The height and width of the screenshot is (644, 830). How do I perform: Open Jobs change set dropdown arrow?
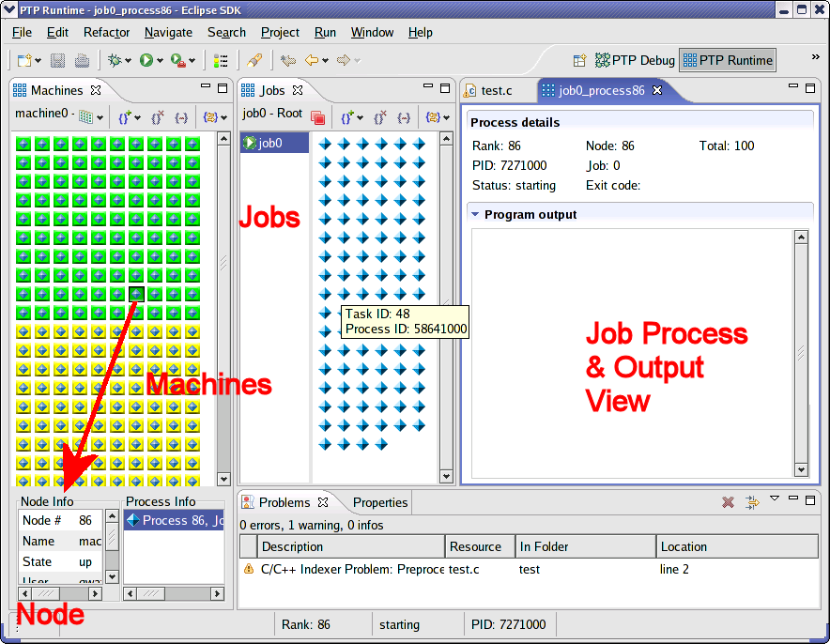pos(446,118)
